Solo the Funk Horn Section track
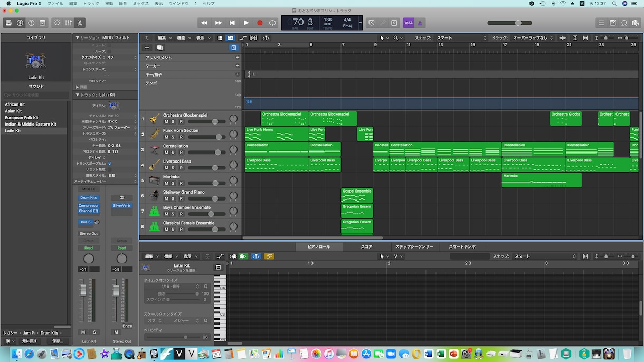 pyautogui.click(x=173, y=137)
